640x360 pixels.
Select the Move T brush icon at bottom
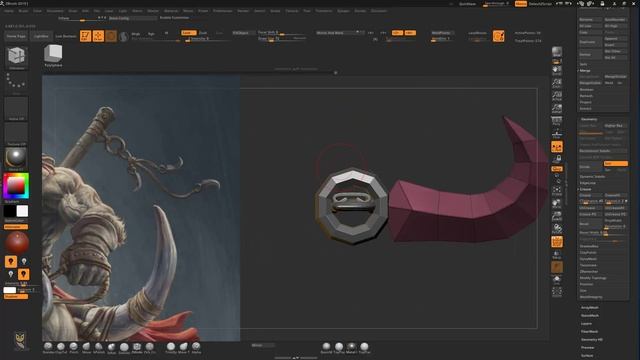pos(183,347)
